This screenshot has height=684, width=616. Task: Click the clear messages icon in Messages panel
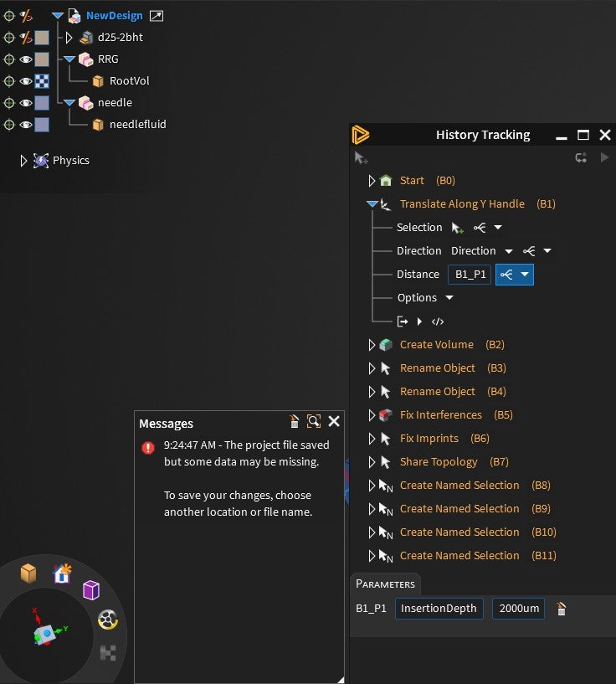295,421
